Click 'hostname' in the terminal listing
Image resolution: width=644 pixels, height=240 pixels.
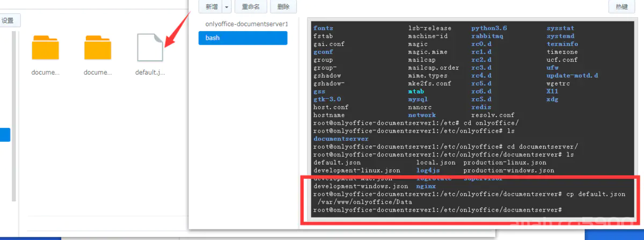[329, 115]
